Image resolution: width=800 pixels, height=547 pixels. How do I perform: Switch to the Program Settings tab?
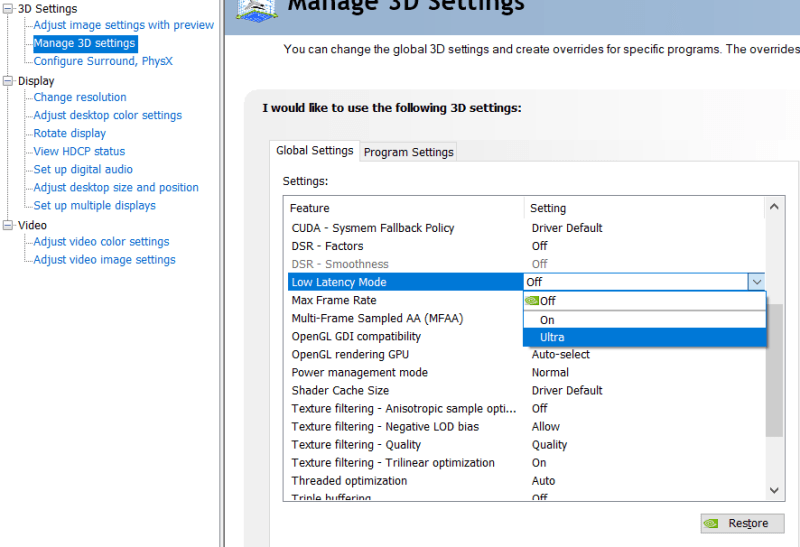coord(409,152)
